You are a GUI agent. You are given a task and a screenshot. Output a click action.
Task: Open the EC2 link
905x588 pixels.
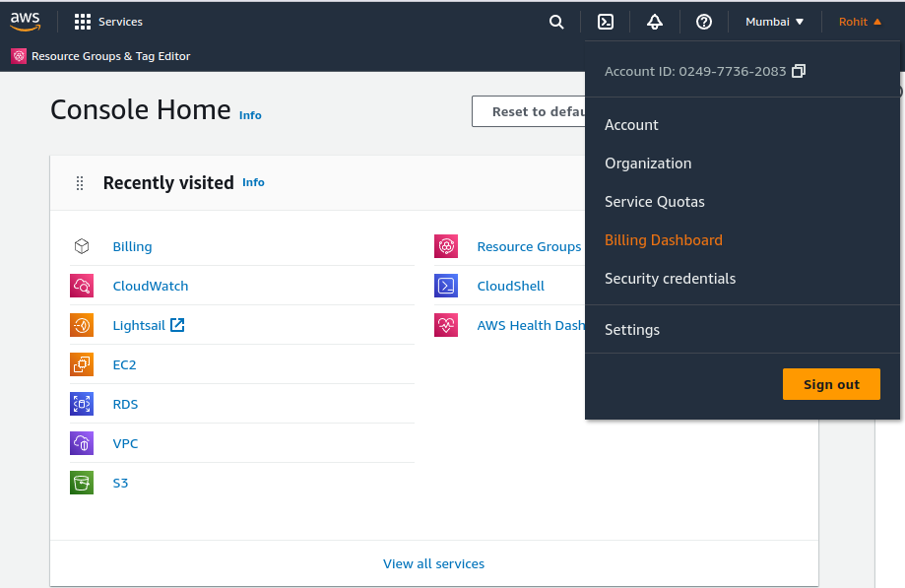pyautogui.click(x=125, y=364)
